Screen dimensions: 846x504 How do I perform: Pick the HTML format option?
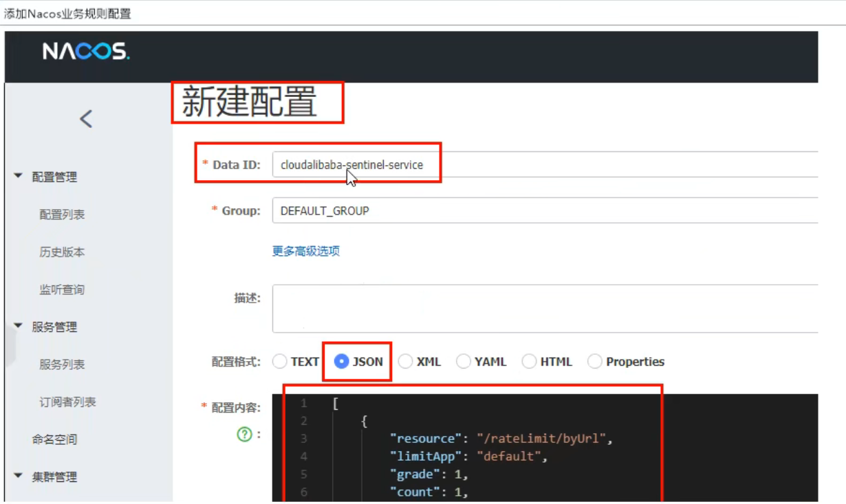529,362
